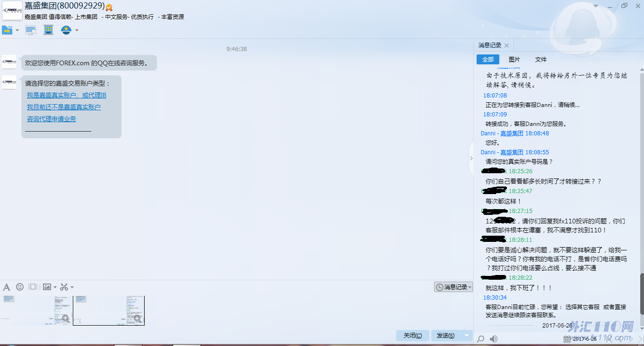644x346 pixels.
Task: Click the signature line 嘉盛集团 值得信赖- 上市集团
Action: [61, 17]
